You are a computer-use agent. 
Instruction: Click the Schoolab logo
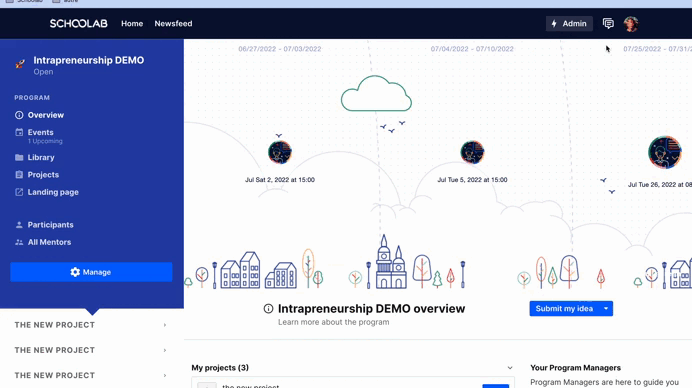coord(79,23)
